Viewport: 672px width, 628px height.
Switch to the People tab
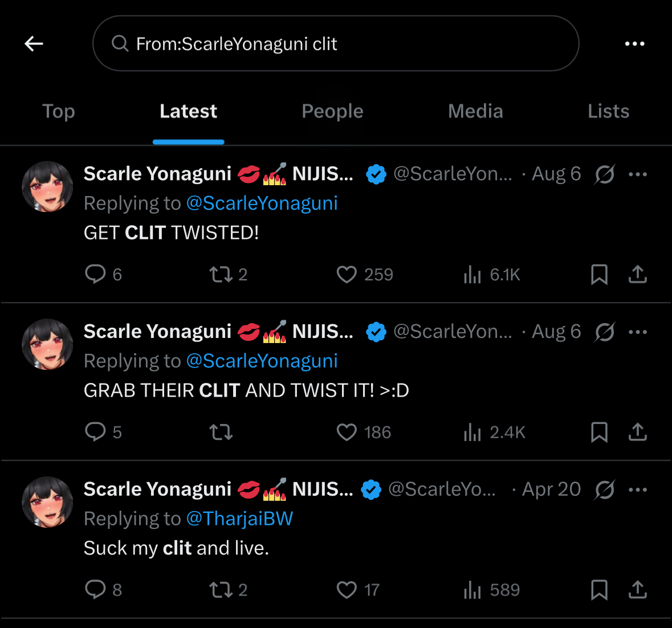(x=332, y=111)
